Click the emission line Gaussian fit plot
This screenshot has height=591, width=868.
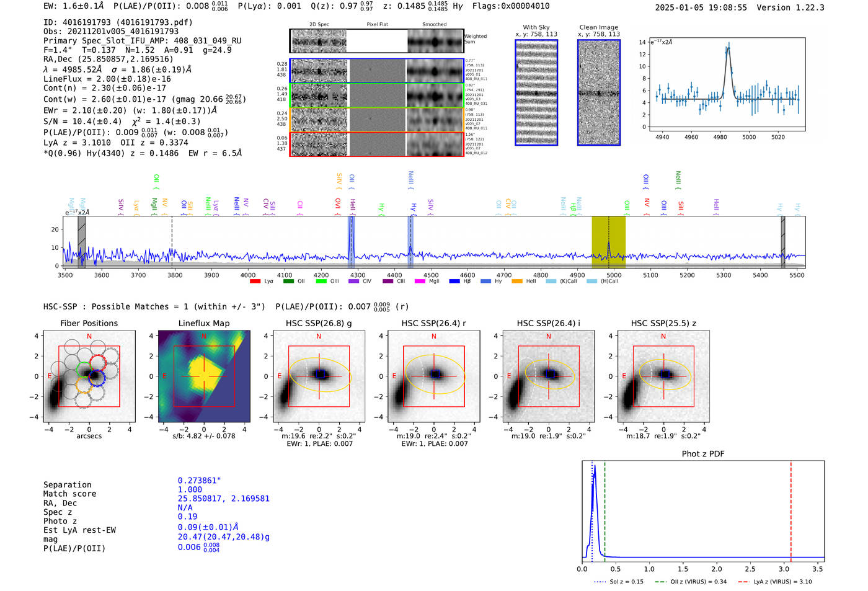pos(727,84)
